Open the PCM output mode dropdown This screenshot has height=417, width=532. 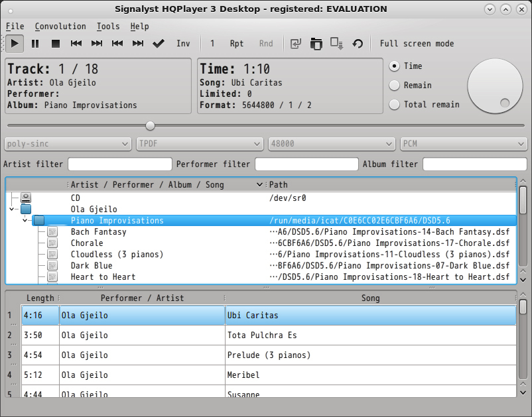pyautogui.click(x=464, y=144)
